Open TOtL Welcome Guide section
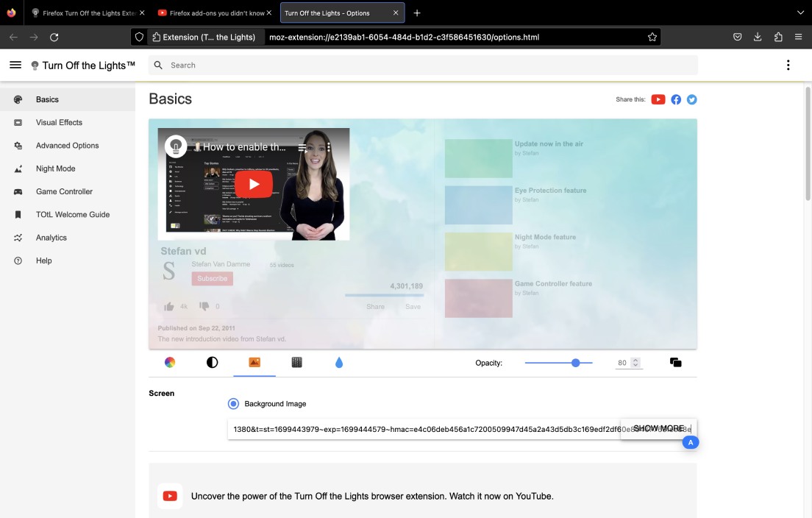 [x=68, y=214]
